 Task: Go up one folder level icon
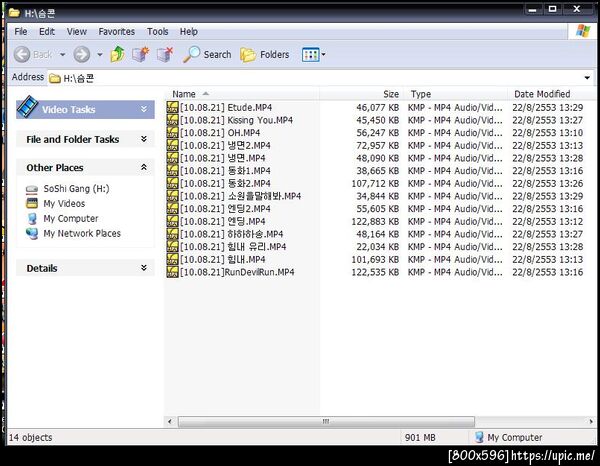tap(117, 54)
